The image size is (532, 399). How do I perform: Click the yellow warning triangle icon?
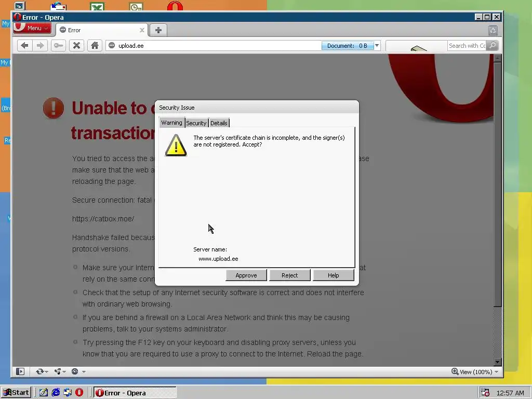click(x=176, y=145)
